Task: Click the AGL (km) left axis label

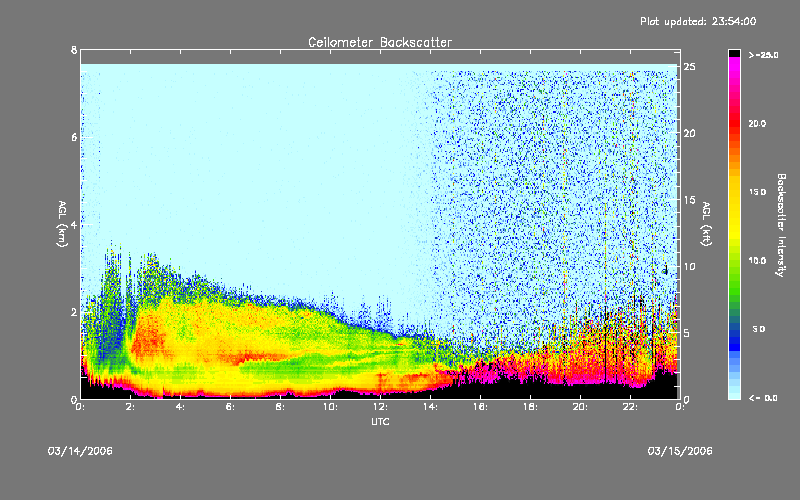Action: 61,224
